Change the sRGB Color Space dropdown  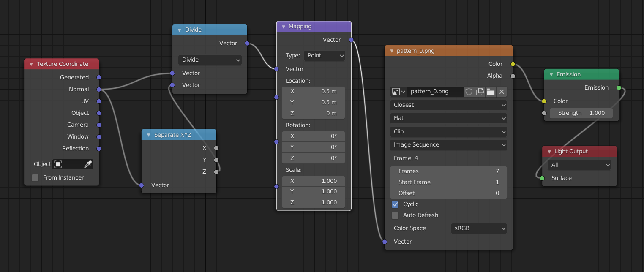pos(479,228)
